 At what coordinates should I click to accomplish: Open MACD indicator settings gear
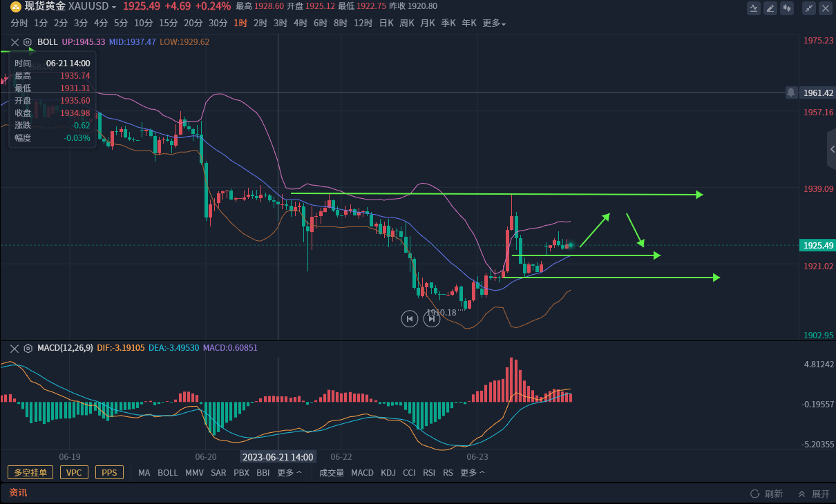pyautogui.click(x=28, y=348)
